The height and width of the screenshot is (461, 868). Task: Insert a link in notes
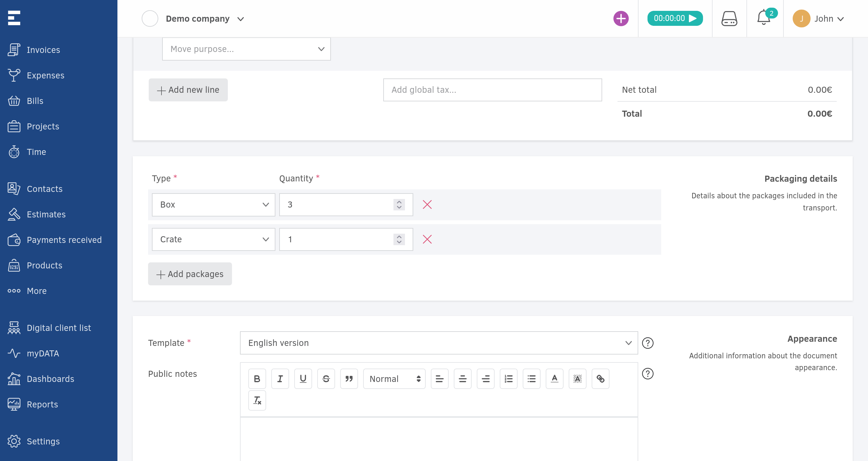[600, 378]
